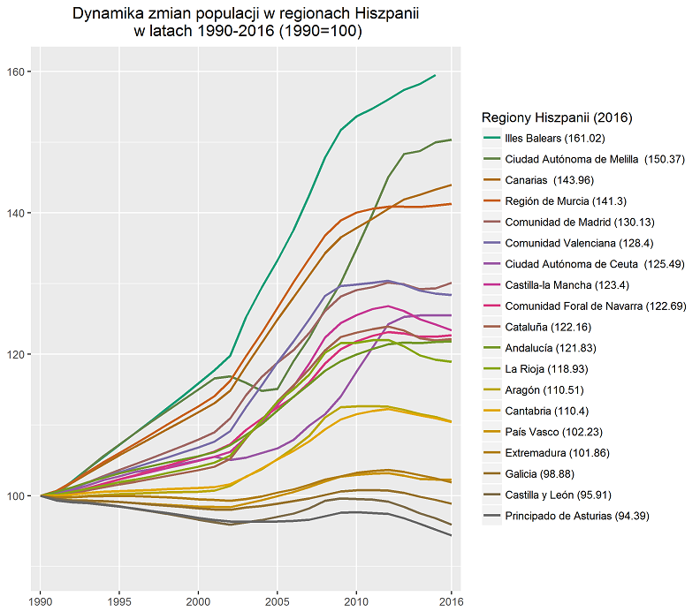The width and height of the screenshot is (700, 612).
Task: Select legend label 'Canarias (143.96)'
Action: point(550,180)
